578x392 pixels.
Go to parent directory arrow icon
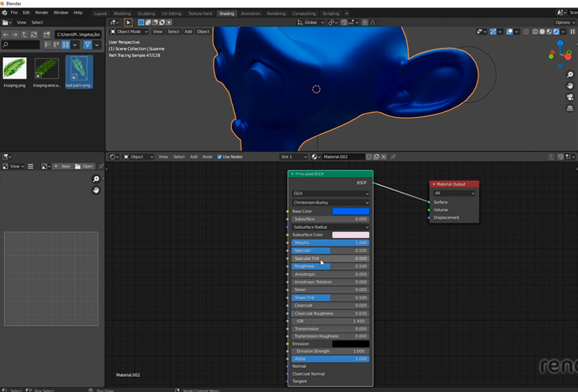tap(25, 34)
